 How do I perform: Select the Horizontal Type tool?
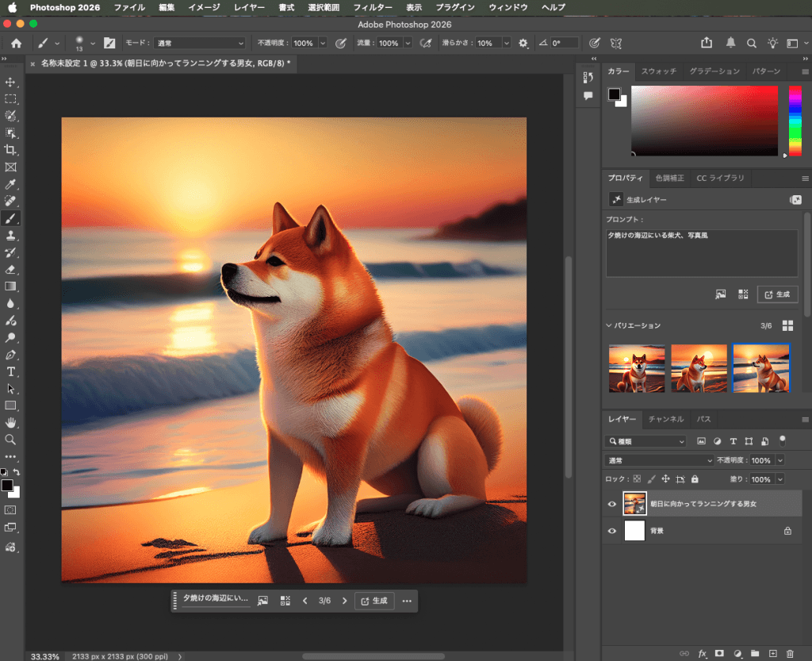(x=10, y=371)
